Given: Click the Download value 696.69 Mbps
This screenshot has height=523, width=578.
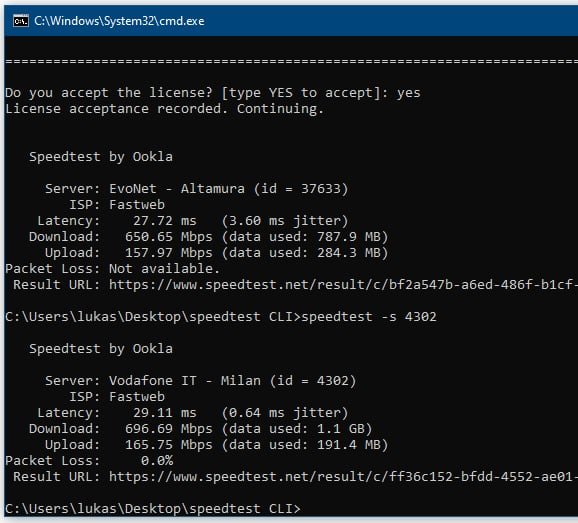Looking at the screenshot, I should coord(169,429).
